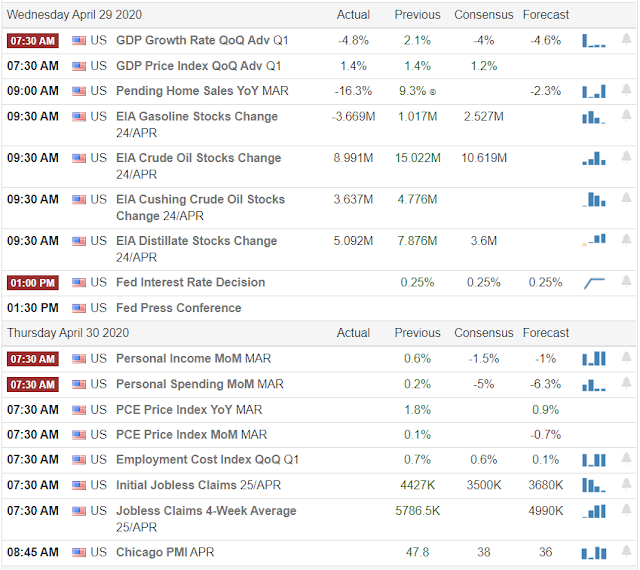Click the US flag beside Fed Press Conference
This screenshot has width=640, height=570.
79,308
